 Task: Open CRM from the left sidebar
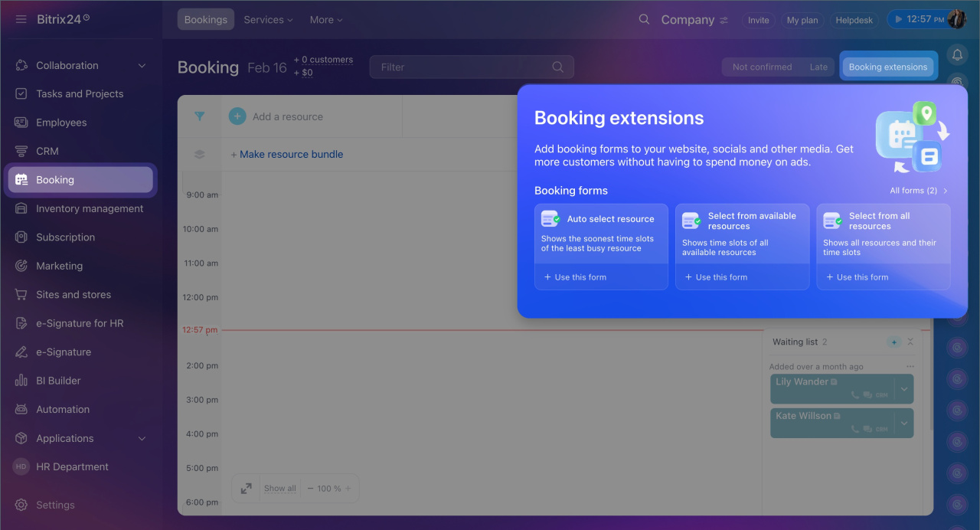tap(47, 152)
